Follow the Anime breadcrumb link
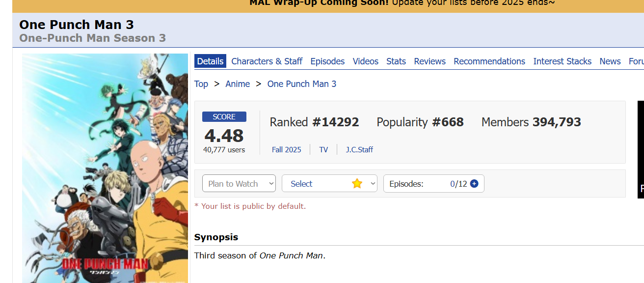 pyautogui.click(x=238, y=84)
